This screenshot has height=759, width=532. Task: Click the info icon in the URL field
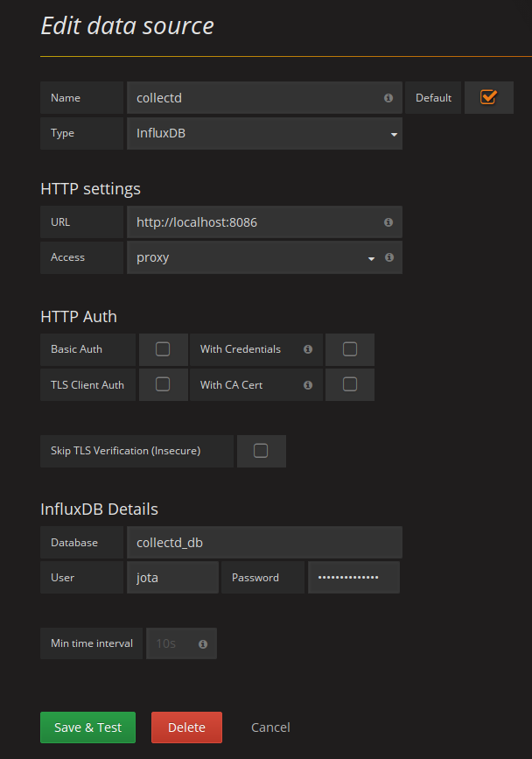tap(388, 222)
